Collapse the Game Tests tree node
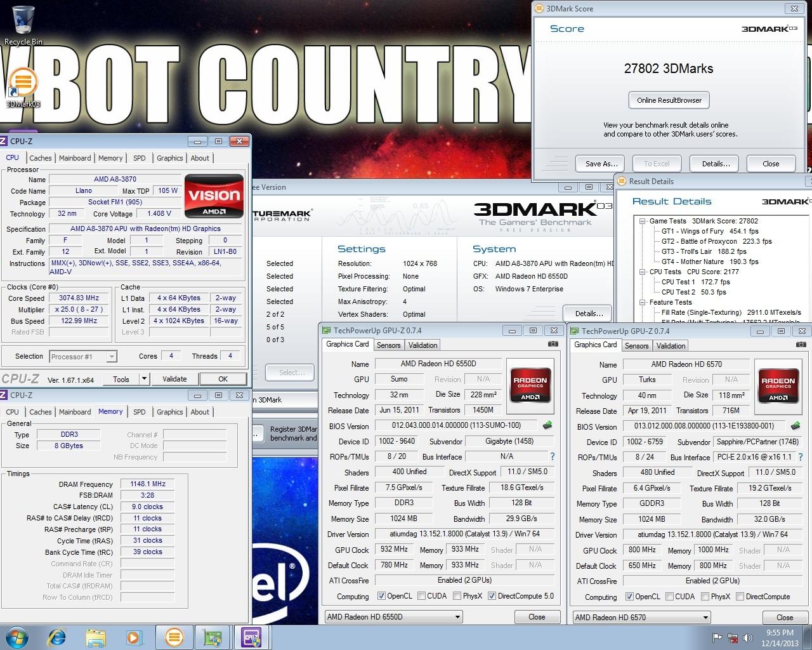Viewport: 812px width, 650px height. [x=642, y=221]
